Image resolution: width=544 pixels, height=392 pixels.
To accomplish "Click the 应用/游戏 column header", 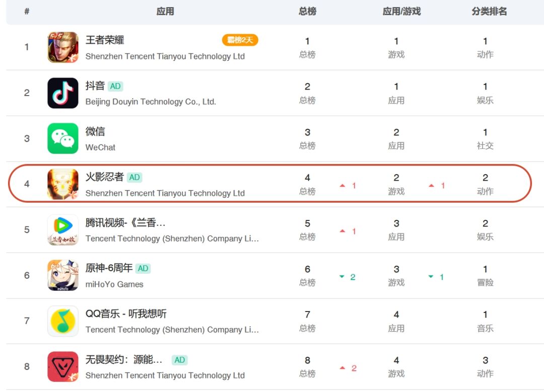I will click(401, 12).
